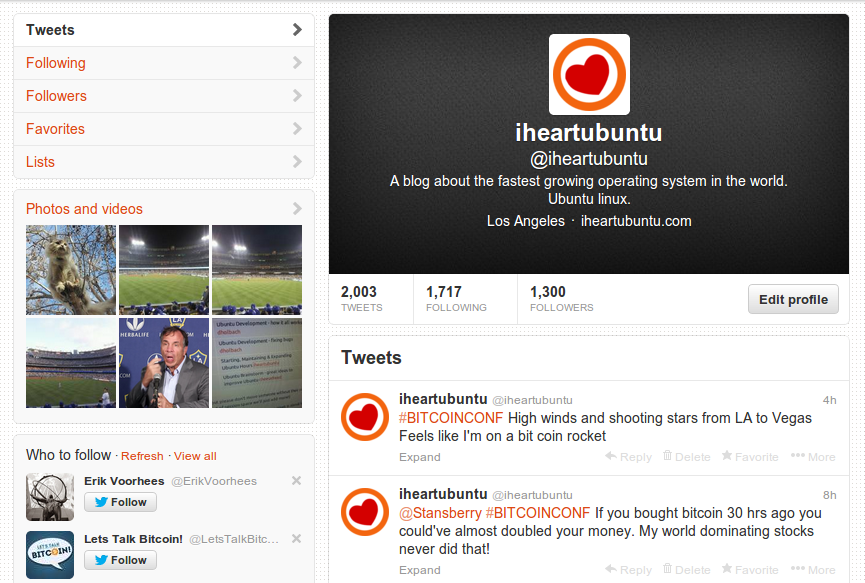Screen dimensions: 865x583
Task: Open the More dots on the first tweet
Action: click(x=798, y=455)
